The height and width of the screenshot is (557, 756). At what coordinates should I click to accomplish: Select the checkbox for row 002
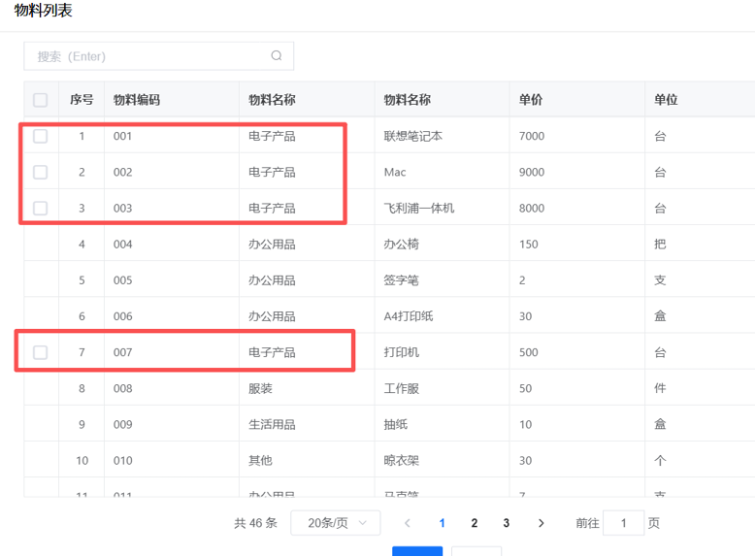pos(40,172)
